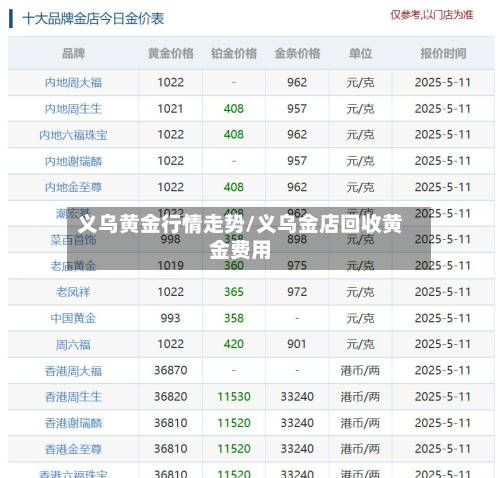The width and height of the screenshot is (500, 478).
Task: Open the 中国黄金 brand link
Action: coord(73,318)
